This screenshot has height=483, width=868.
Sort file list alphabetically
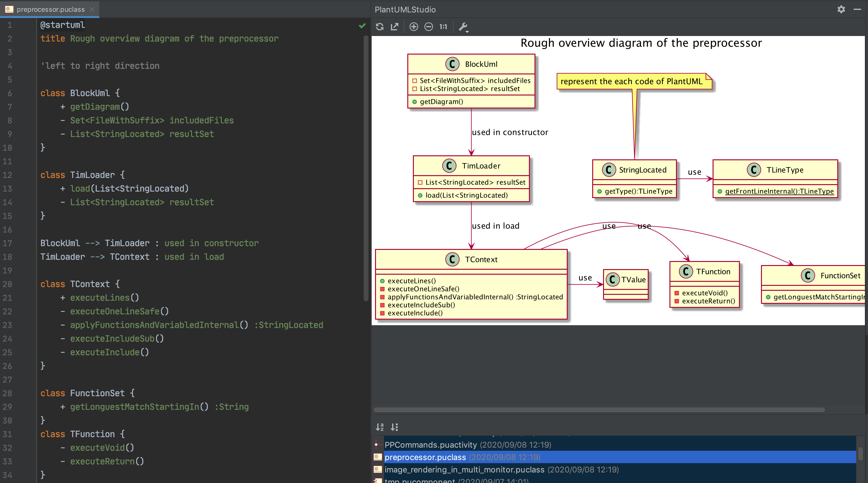(x=380, y=427)
